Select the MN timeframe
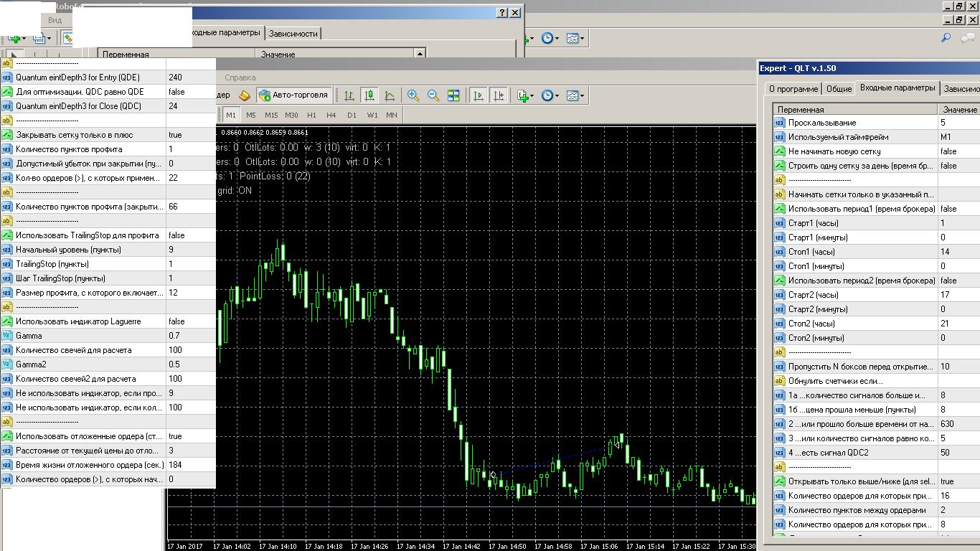The width and height of the screenshot is (980, 551). [x=392, y=115]
